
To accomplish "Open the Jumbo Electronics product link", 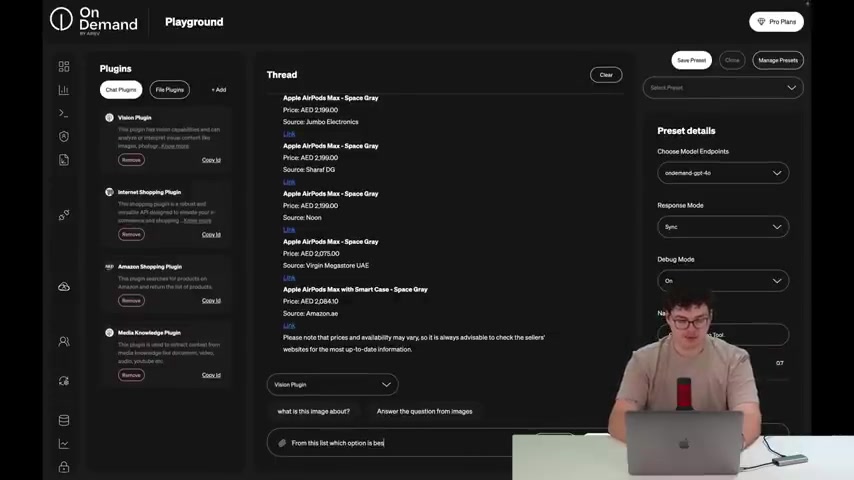I will tap(289, 134).
